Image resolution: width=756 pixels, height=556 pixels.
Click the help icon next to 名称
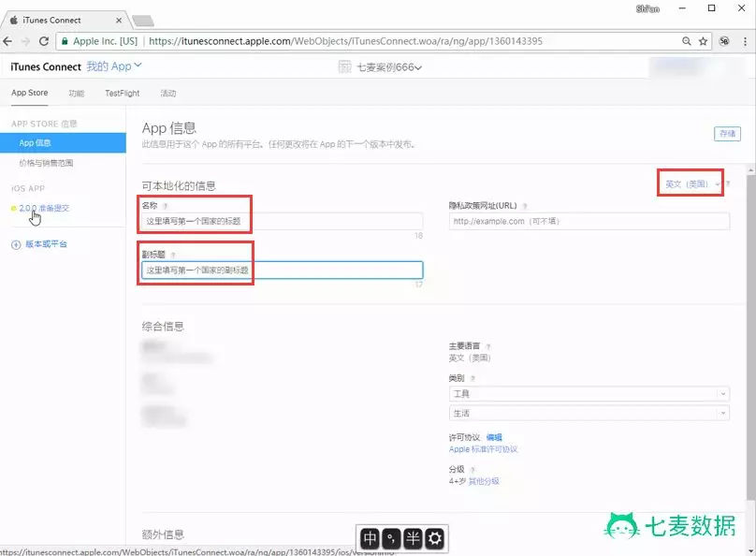click(x=166, y=206)
